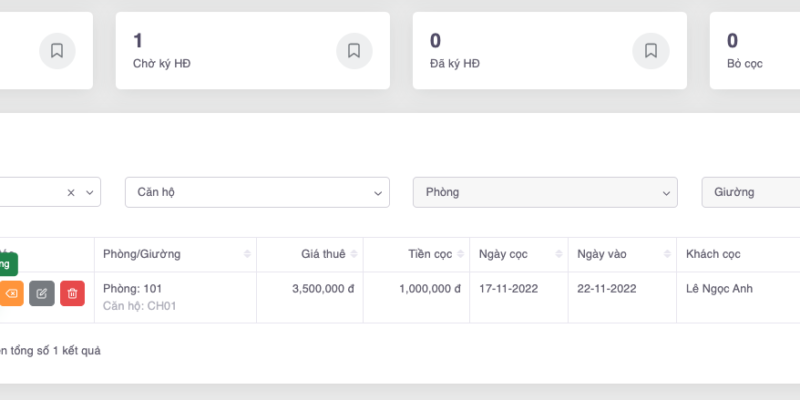Clear the leftmost filter with its X icon
Image resolution: width=800 pixels, height=400 pixels.
[x=71, y=192]
